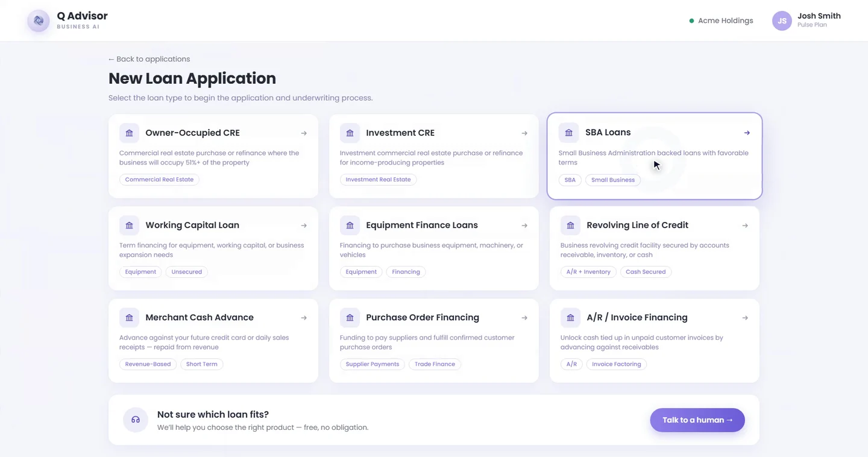Click the Commercial Real Estate tag

click(x=159, y=180)
